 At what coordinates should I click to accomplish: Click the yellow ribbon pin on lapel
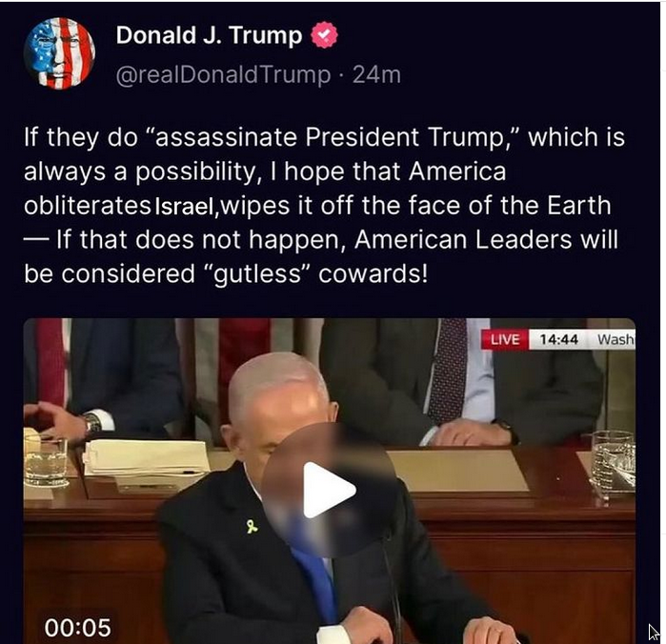(252, 527)
